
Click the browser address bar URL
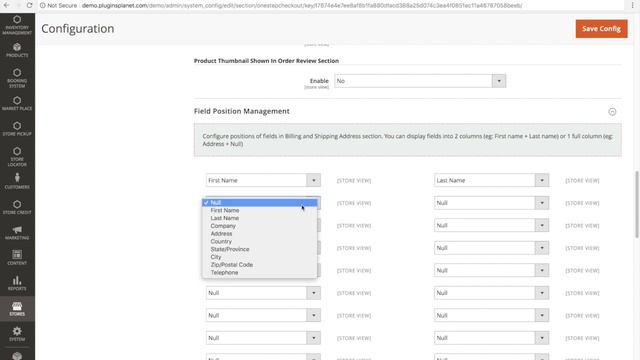coord(302,5)
